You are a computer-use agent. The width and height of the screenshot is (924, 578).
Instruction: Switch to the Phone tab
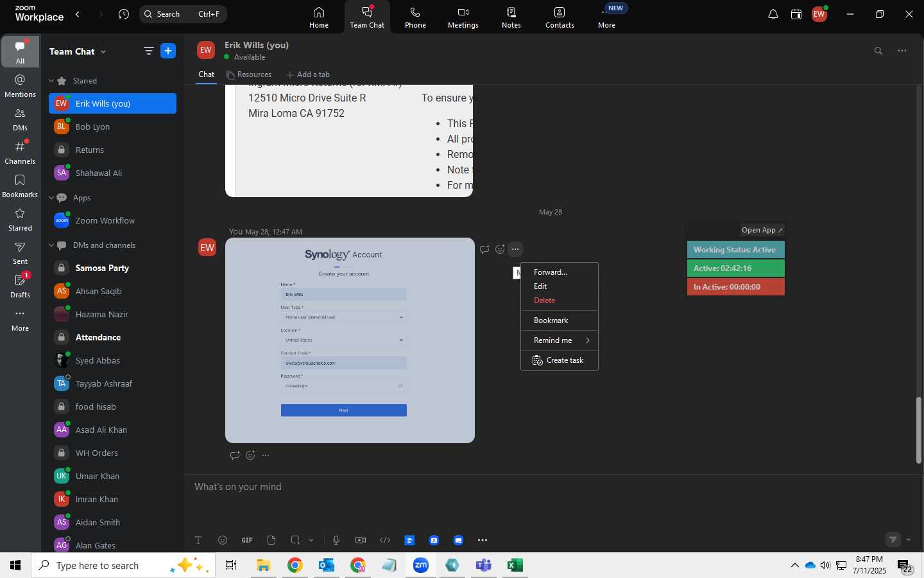point(415,17)
